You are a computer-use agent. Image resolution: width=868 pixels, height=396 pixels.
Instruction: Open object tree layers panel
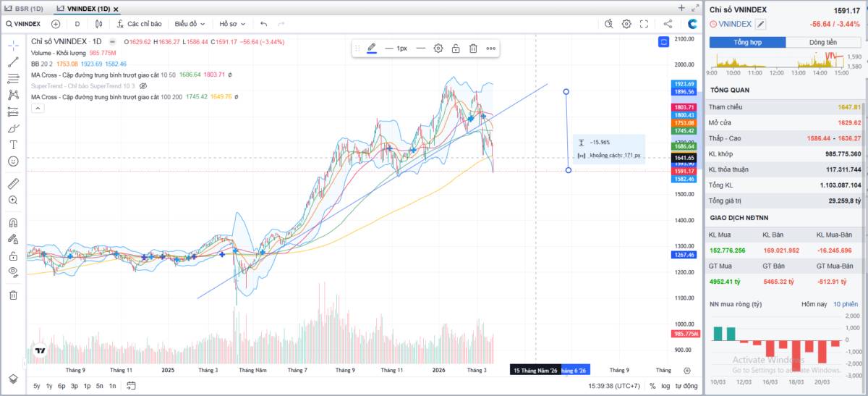tap(13, 379)
